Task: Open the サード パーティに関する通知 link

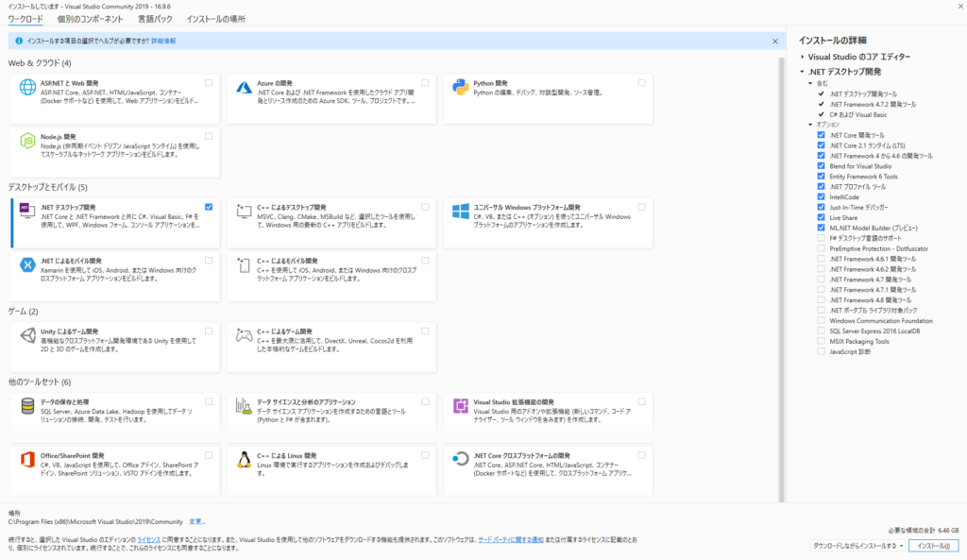Action: coord(511,539)
